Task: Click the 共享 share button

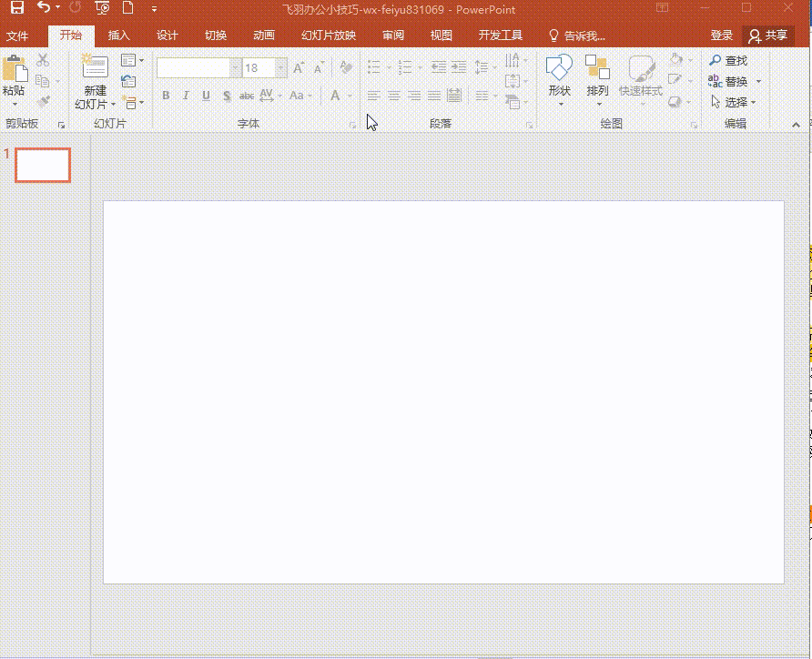Action: coord(768,35)
